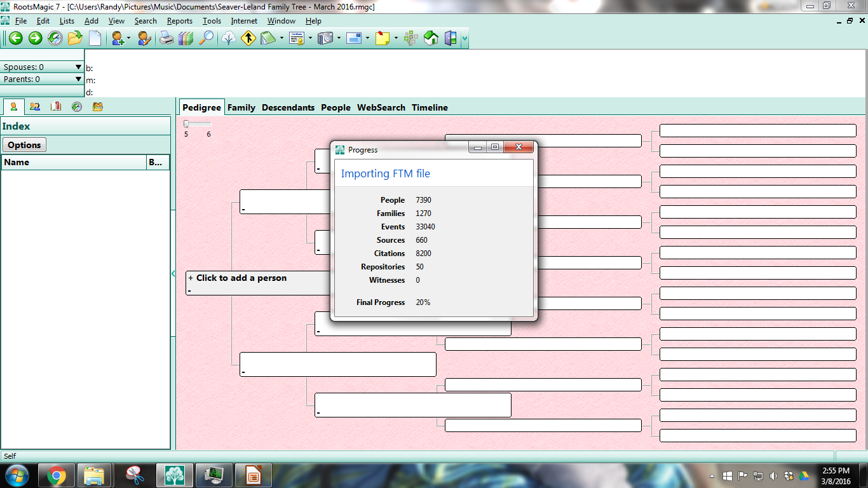Switch to the Descendants tab

click(x=288, y=107)
